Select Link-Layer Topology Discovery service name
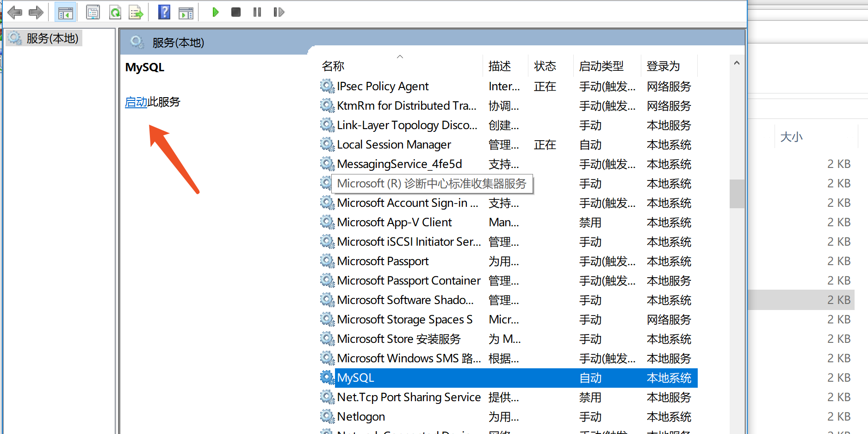 [407, 125]
